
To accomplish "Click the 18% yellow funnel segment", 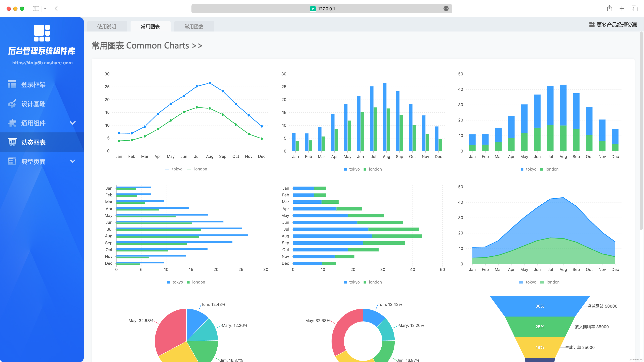I will click(540, 347).
